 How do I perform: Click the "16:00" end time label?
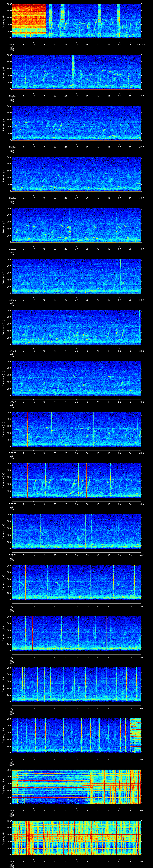tap(141, 861)
